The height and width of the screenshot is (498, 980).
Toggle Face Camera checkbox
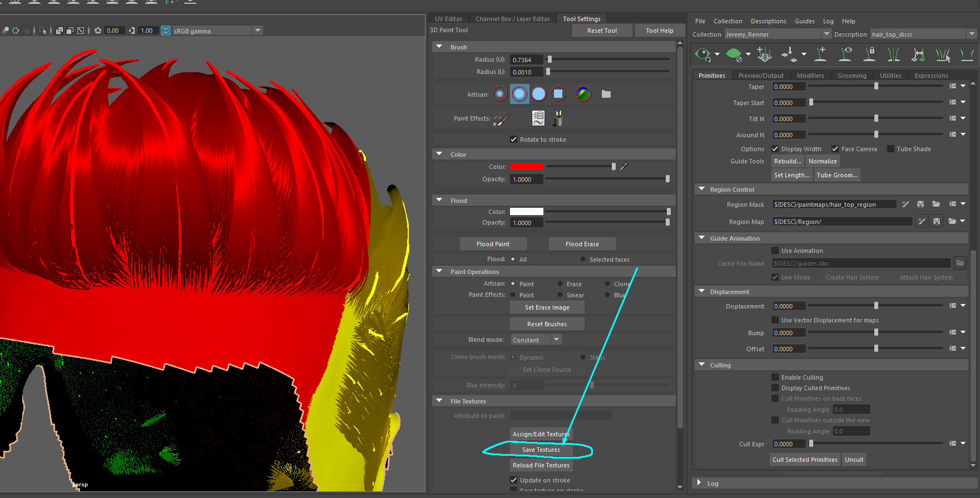[835, 149]
